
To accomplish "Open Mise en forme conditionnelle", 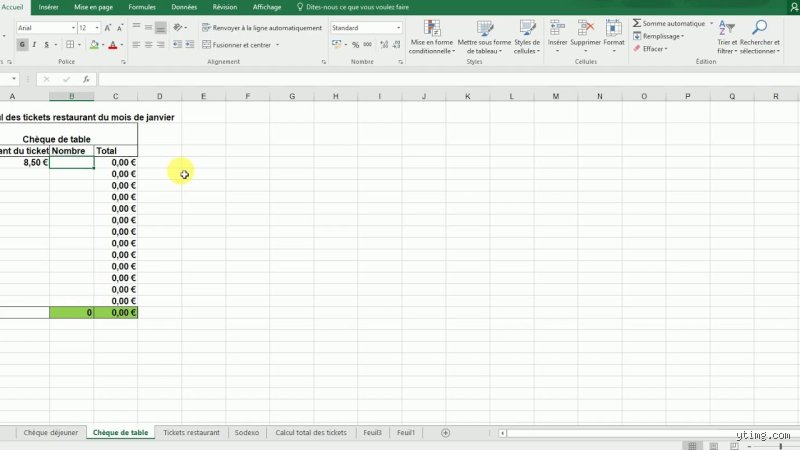I will coord(432,37).
